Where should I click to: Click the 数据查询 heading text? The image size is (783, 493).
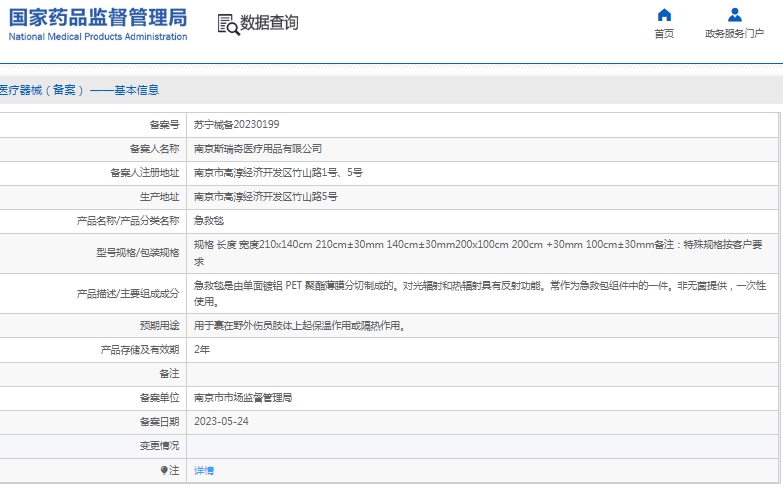tap(269, 22)
